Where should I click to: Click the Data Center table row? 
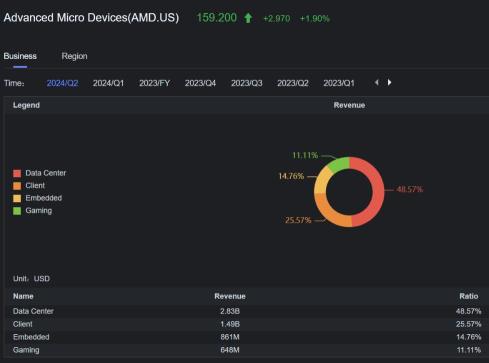[x=247, y=311]
